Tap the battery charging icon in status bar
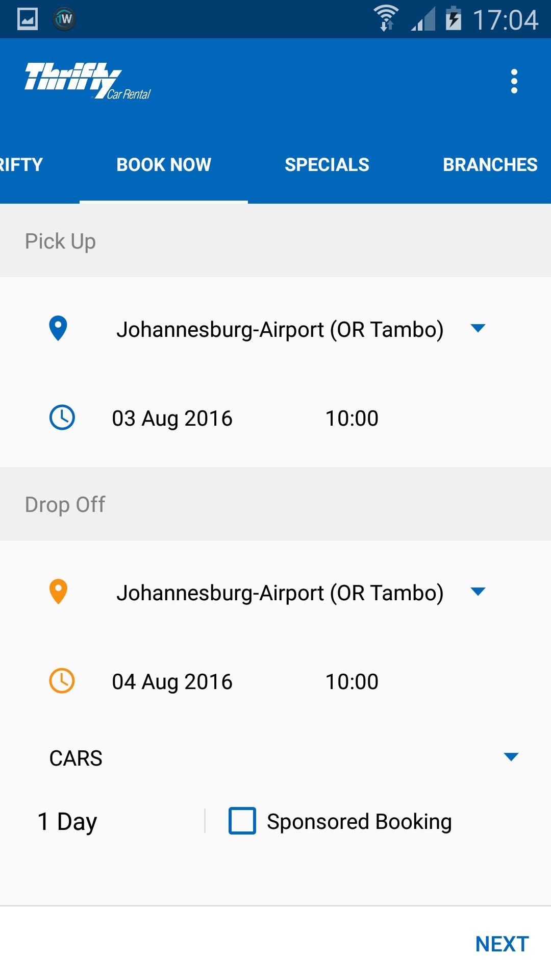Image resolution: width=551 pixels, height=980 pixels. click(453, 18)
